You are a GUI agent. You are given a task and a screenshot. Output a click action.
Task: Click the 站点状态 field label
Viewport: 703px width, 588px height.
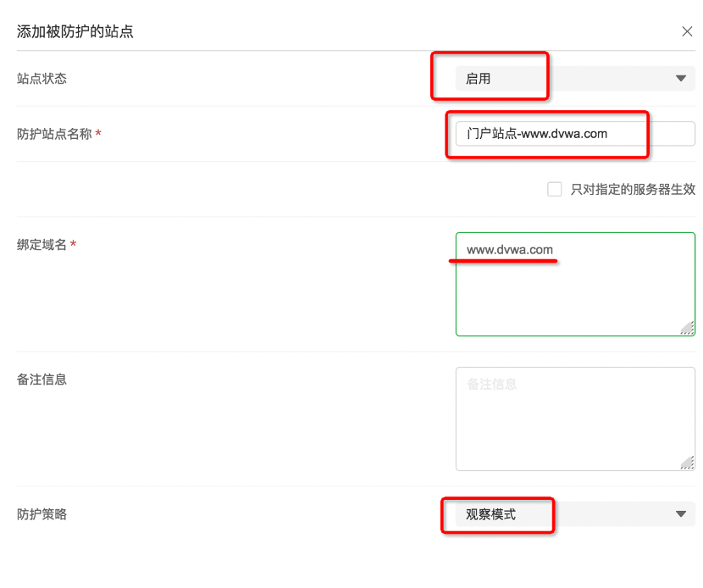[x=42, y=79]
